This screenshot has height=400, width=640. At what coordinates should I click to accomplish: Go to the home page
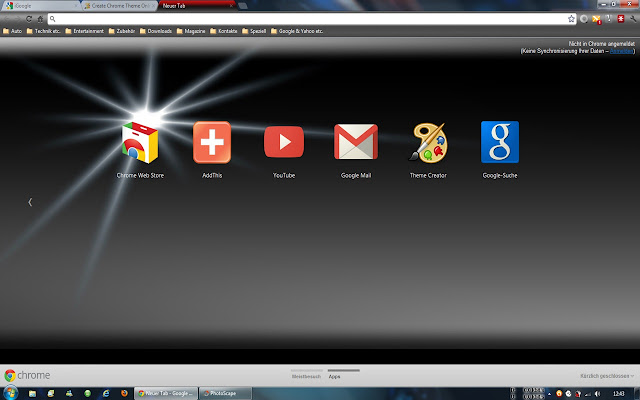40,19
